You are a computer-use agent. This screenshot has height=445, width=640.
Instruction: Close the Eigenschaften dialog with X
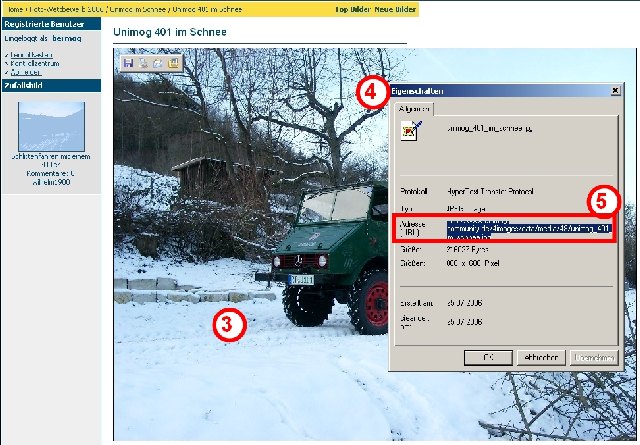(615, 91)
